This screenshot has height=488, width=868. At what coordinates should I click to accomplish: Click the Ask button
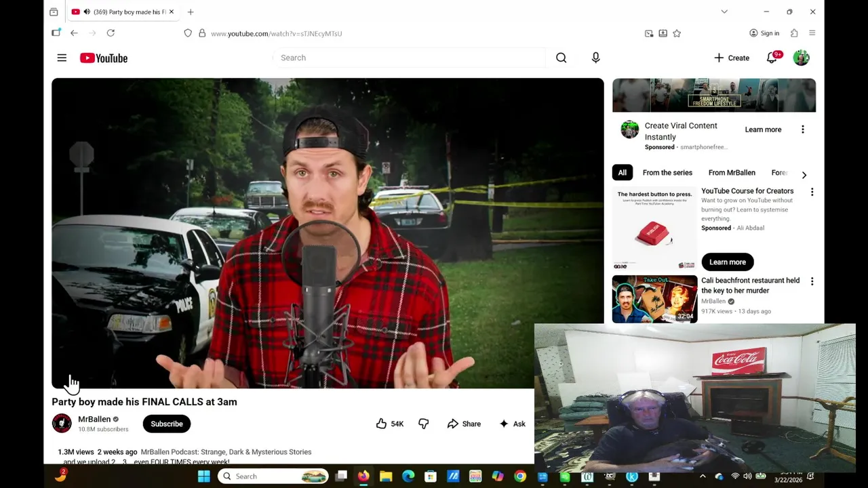click(513, 424)
